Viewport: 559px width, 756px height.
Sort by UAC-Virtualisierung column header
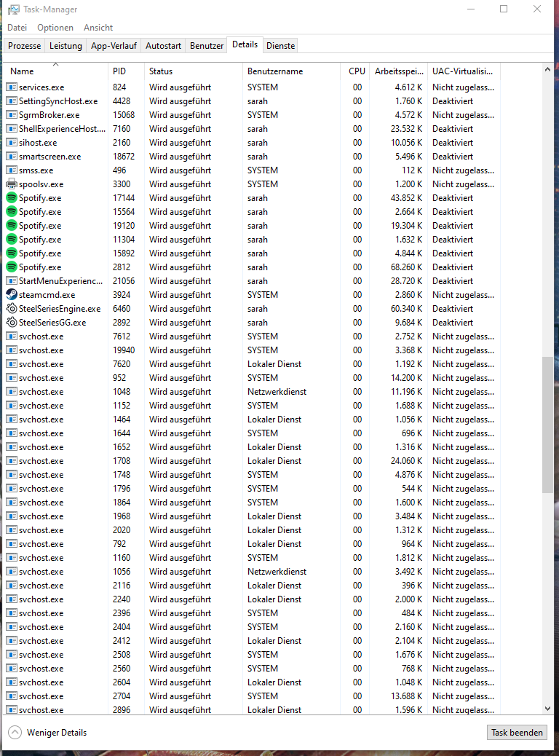[x=464, y=71]
